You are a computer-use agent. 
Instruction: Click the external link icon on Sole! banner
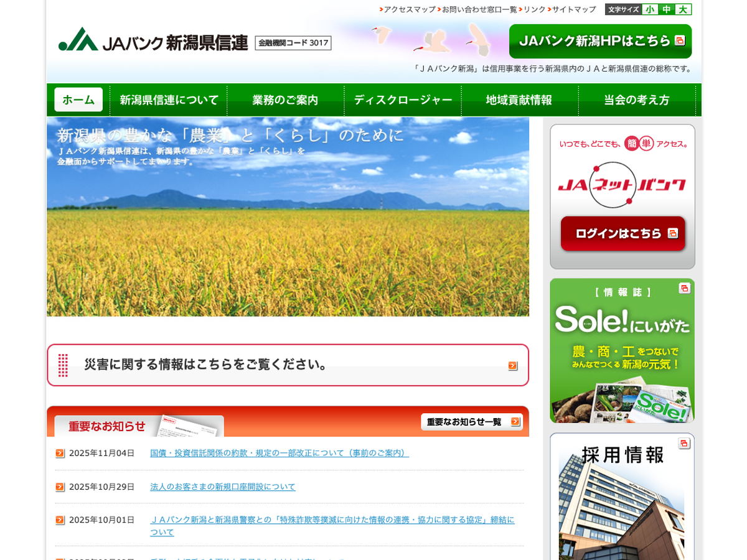(684, 288)
